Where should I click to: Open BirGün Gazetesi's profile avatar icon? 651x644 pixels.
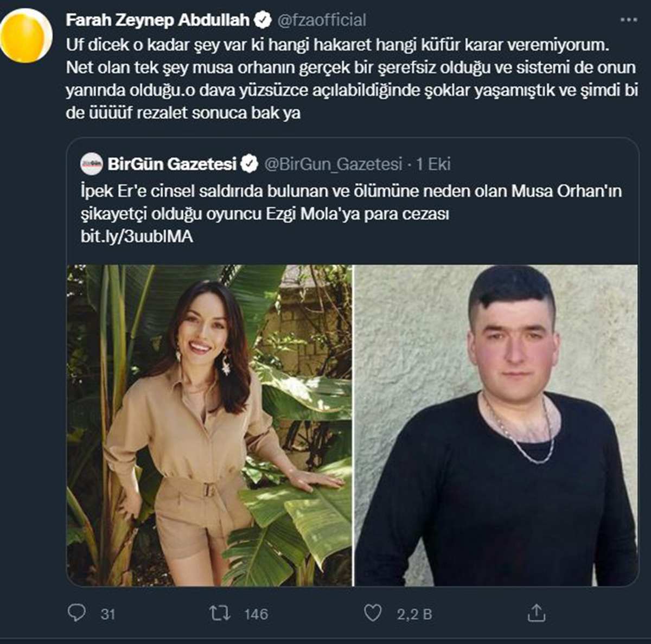point(90,161)
